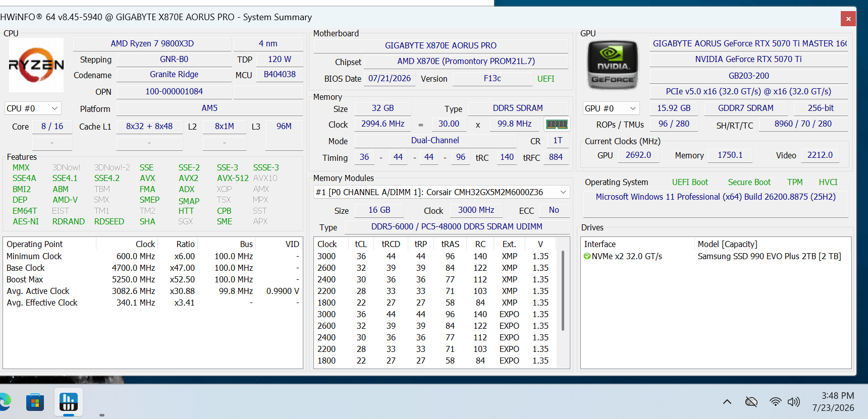Click the Windows 11 Professional build text
The image size is (868, 419).
(716, 197)
